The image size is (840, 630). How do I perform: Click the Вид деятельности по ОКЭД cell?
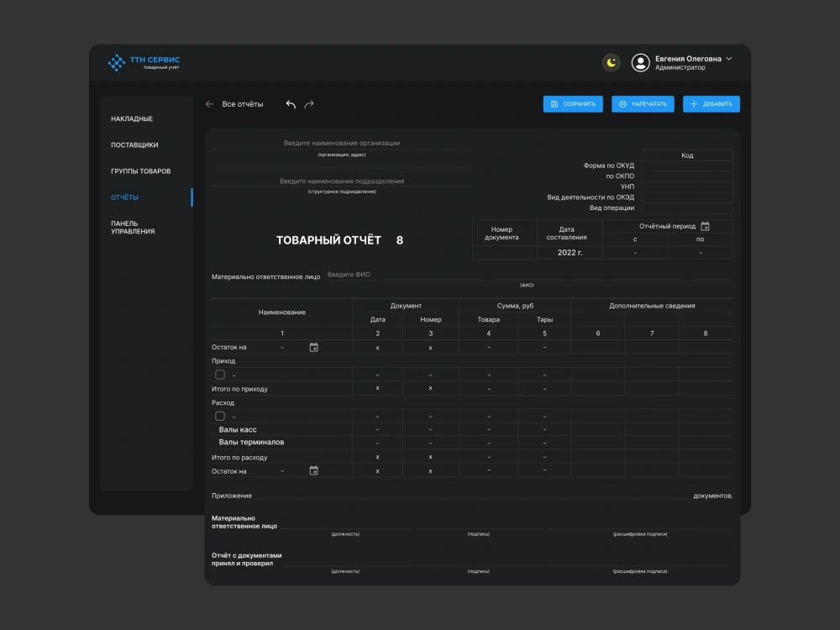687,197
